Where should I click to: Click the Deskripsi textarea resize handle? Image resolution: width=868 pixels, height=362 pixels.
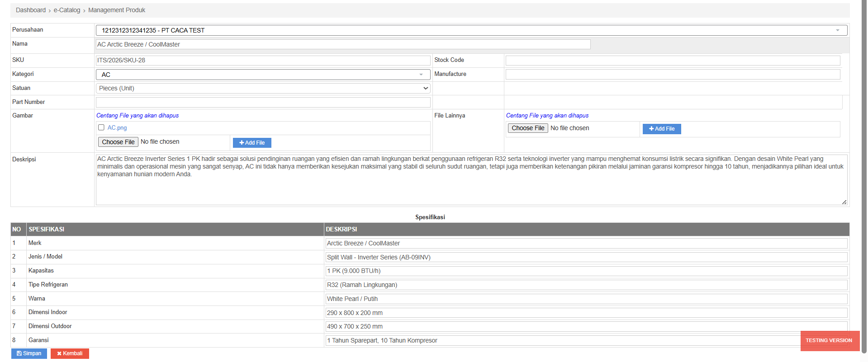(x=844, y=202)
